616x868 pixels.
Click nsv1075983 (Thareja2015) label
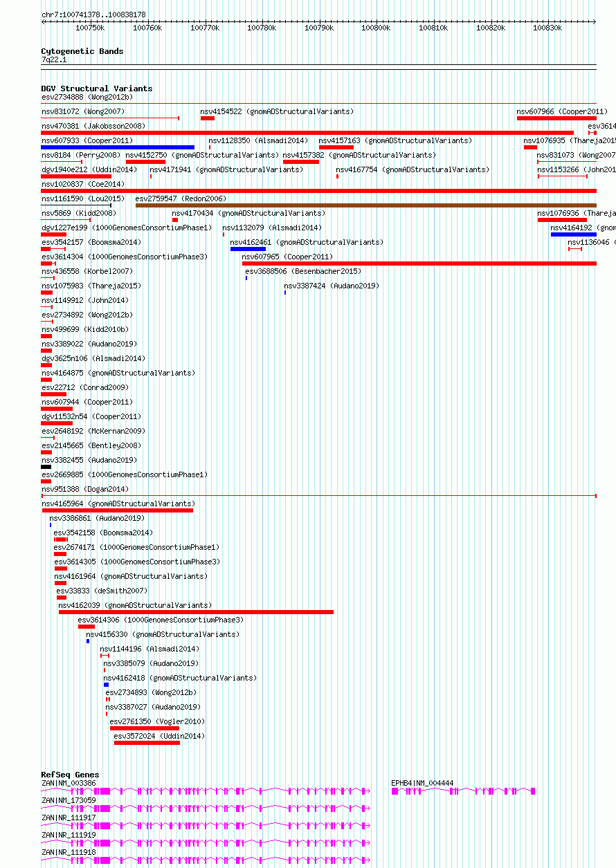pyautogui.click(x=91, y=286)
